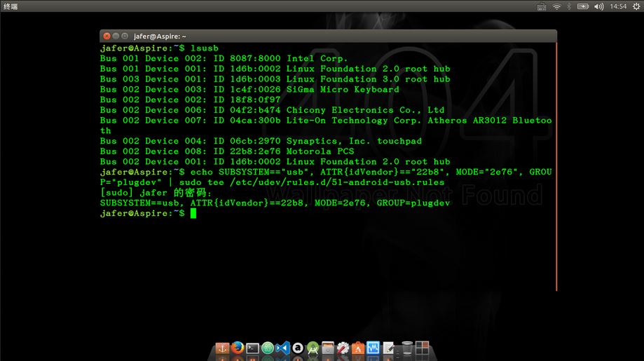Minimize the jafer@Aspire terminal window
Viewport: 644px width, 361px height.
pos(116,36)
